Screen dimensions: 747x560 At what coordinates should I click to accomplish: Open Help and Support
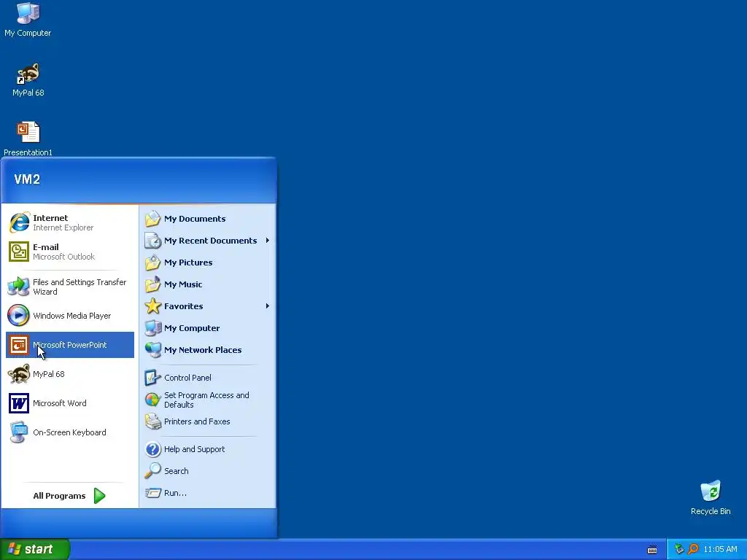coord(207,449)
